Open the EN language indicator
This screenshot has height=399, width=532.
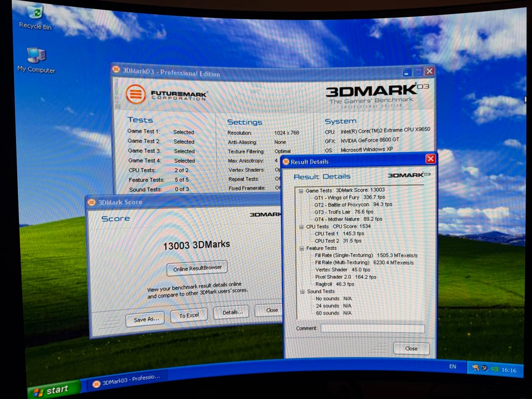click(453, 366)
